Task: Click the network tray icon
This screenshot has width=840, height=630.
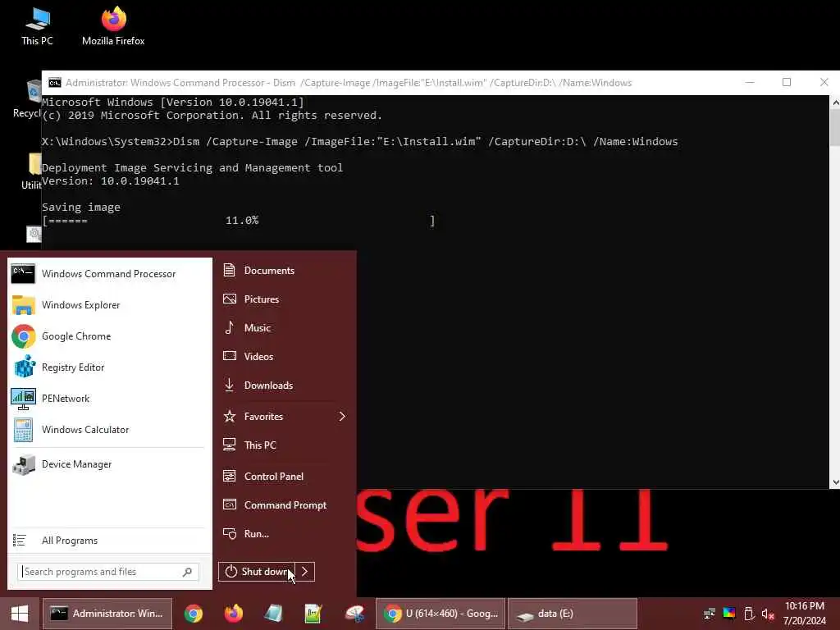Action: [x=710, y=614]
